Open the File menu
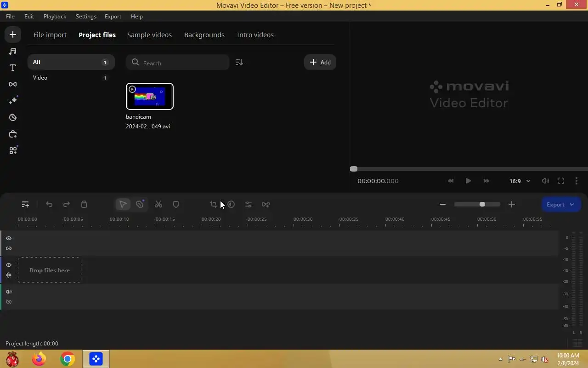 click(10, 16)
